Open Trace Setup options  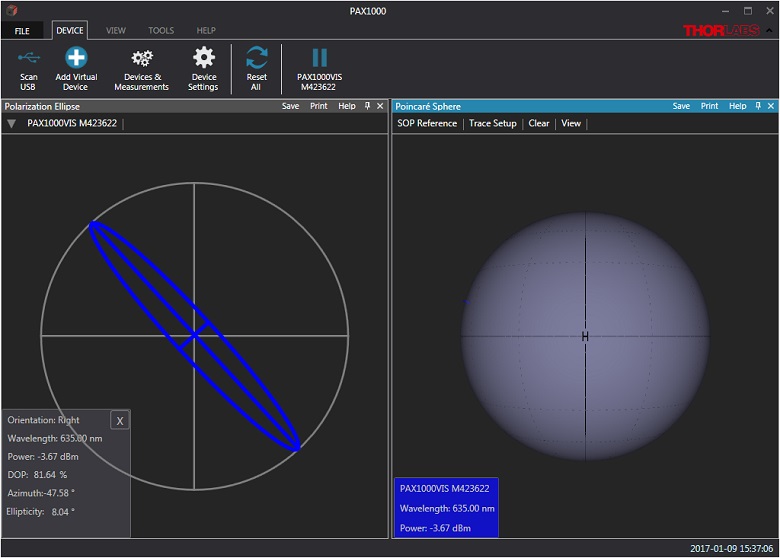coord(492,124)
